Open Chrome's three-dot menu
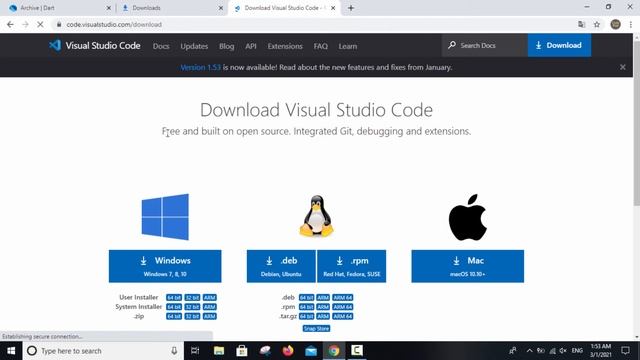The width and height of the screenshot is (640, 360). [x=631, y=24]
